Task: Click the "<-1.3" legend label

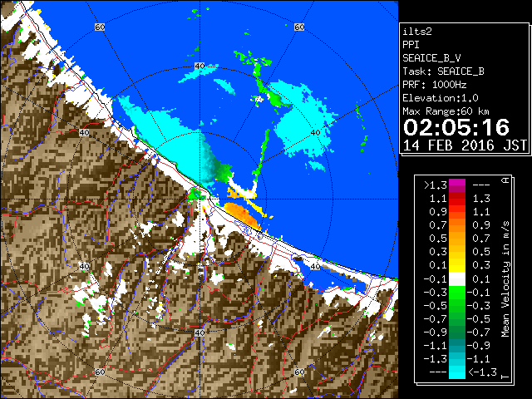Action: tap(482, 372)
